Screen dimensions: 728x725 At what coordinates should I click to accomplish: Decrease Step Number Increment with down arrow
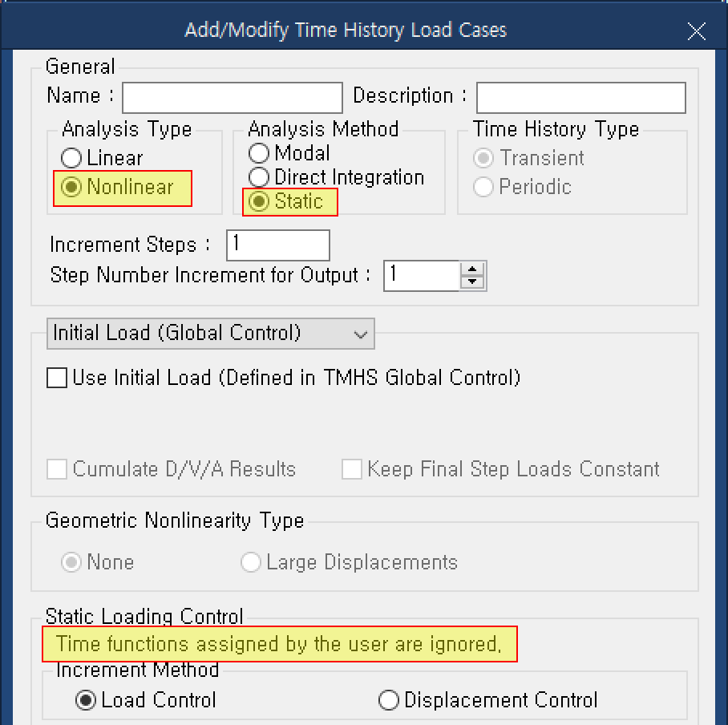click(x=472, y=282)
